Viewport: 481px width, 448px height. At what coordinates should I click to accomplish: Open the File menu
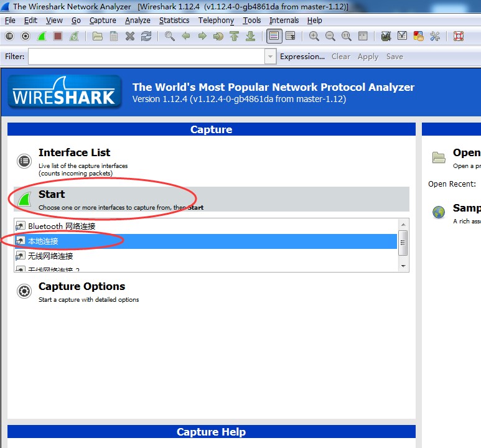click(x=10, y=21)
